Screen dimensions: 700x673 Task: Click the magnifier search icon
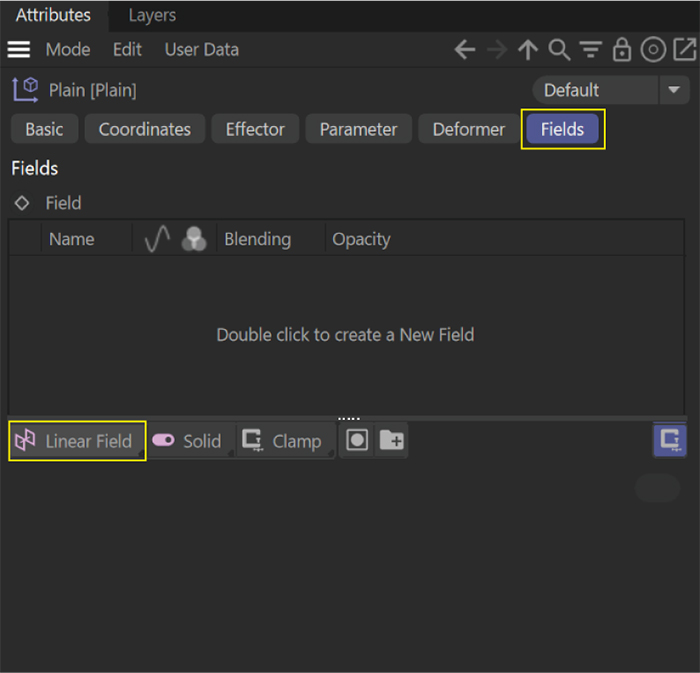click(x=559, y=50)
